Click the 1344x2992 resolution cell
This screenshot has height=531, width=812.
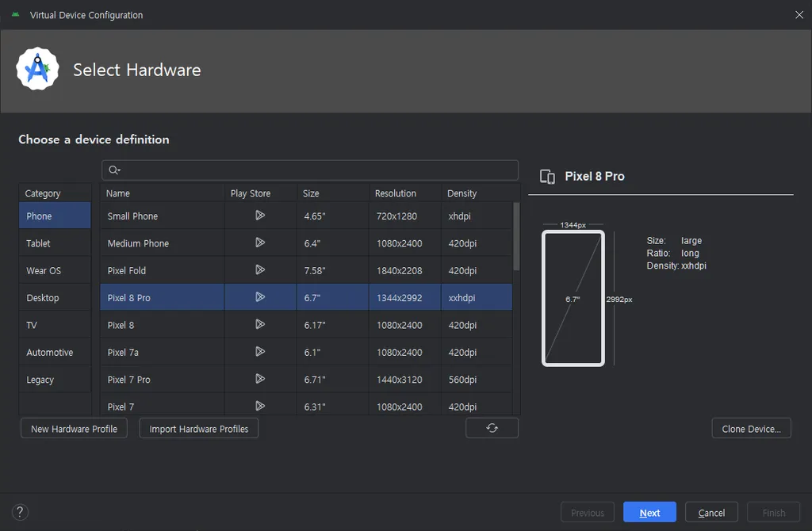pos(405,297)
